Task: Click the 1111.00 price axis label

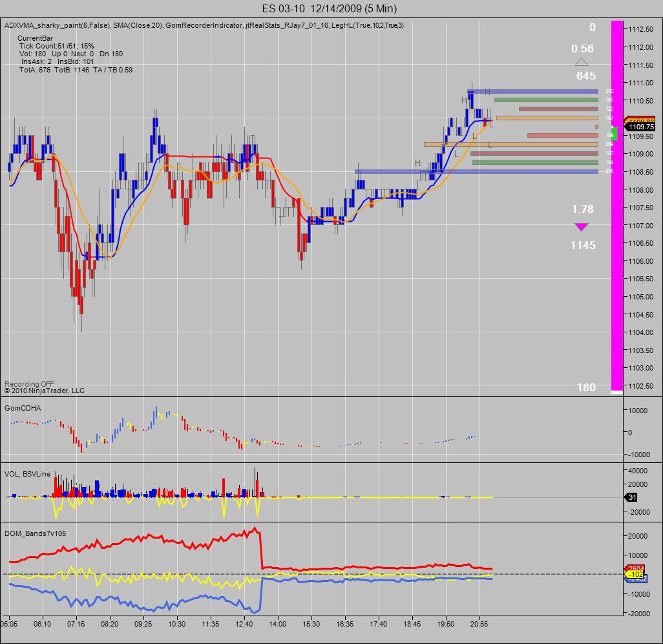Action: 640,83
